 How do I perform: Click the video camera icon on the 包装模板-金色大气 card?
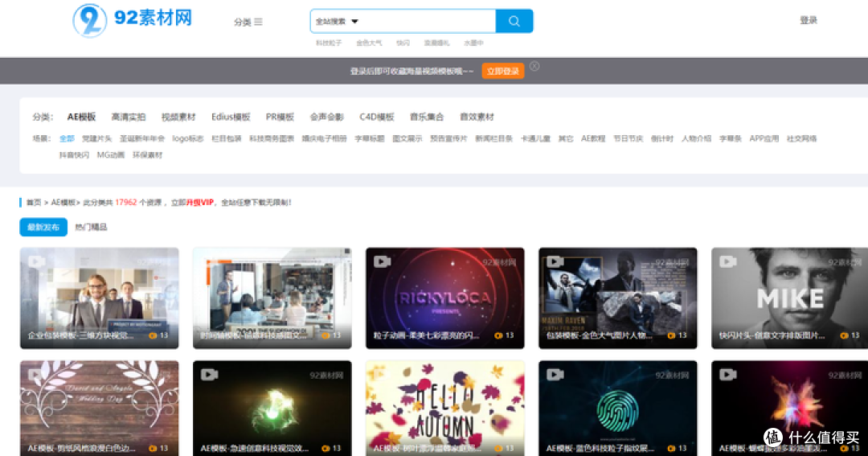555,261
